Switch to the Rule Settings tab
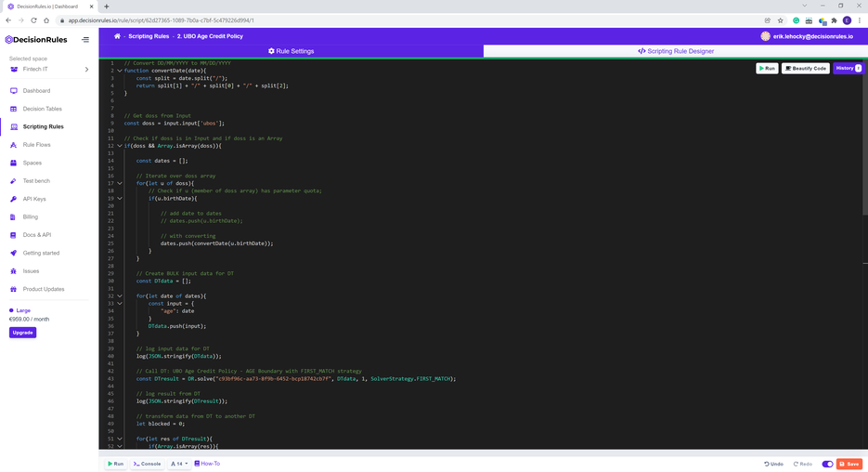Viewport: 868px width, 472px height. click(x=291, y=51)
